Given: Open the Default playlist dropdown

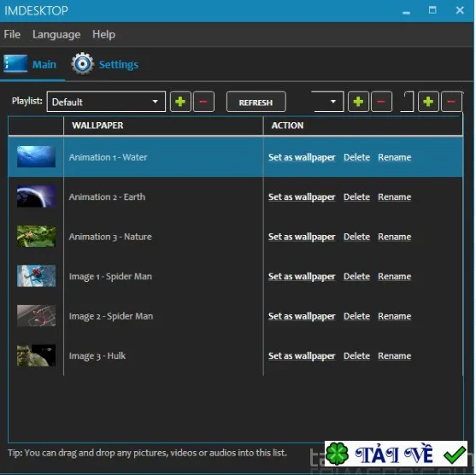Looking at the screenshot, I should (106, 102).
